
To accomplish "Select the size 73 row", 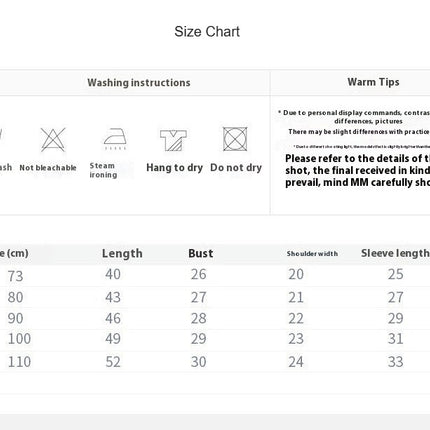I will pyautogui.click(x=215, y=275).
